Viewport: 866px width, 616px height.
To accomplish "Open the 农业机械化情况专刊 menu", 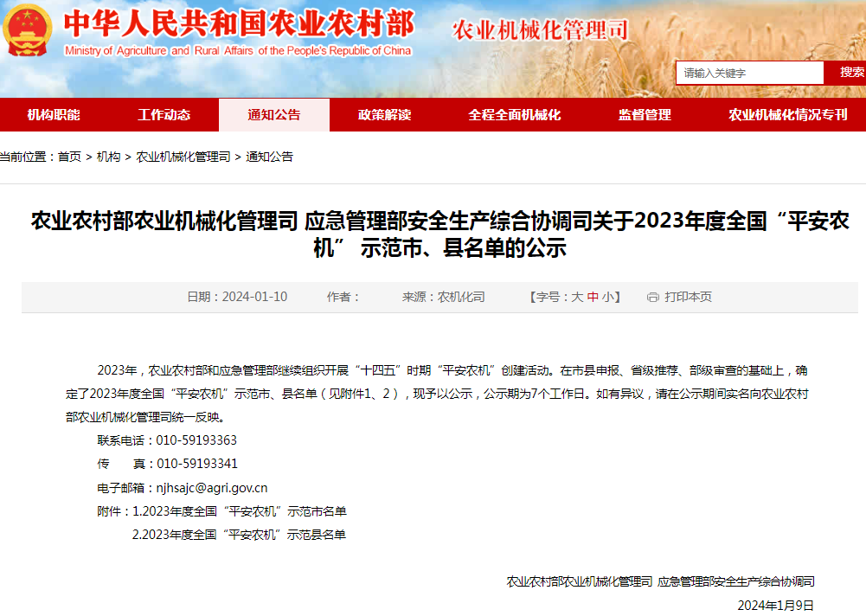I will point(787,115).
